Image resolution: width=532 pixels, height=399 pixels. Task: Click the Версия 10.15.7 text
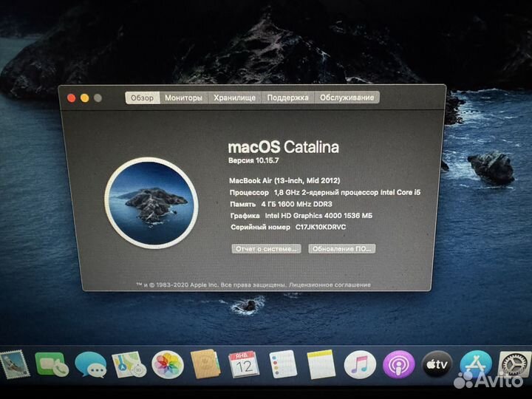coord(253,160)
